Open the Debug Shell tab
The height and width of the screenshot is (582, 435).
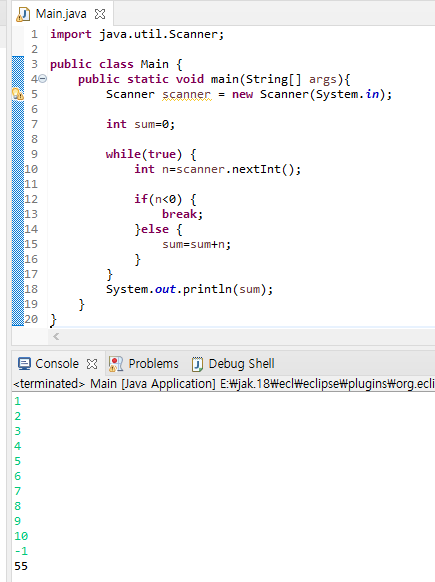[241, 364]
